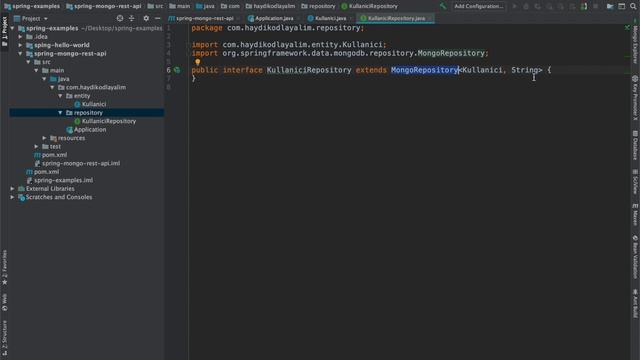Click the package declaration line in editor
Image resolution: width=640 pixels, height=360 pixels.
click(x=278, y=28)
